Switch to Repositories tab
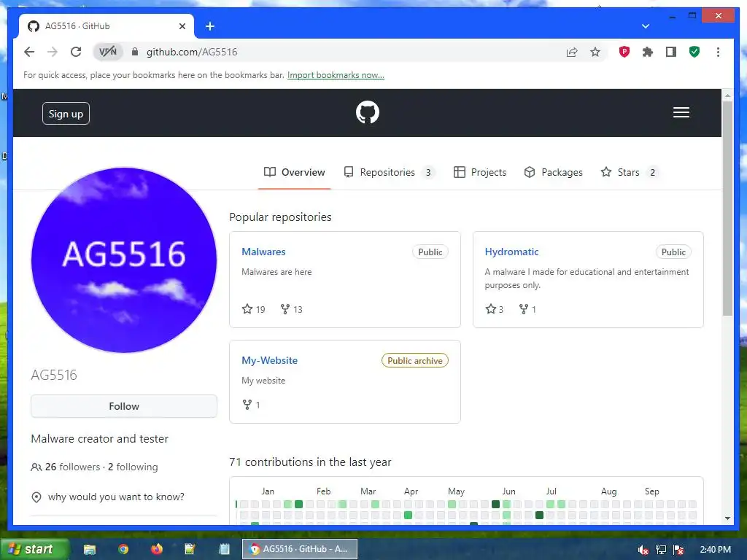The width and height of the screenshot is (747, 560). click(x=390, y=172)
